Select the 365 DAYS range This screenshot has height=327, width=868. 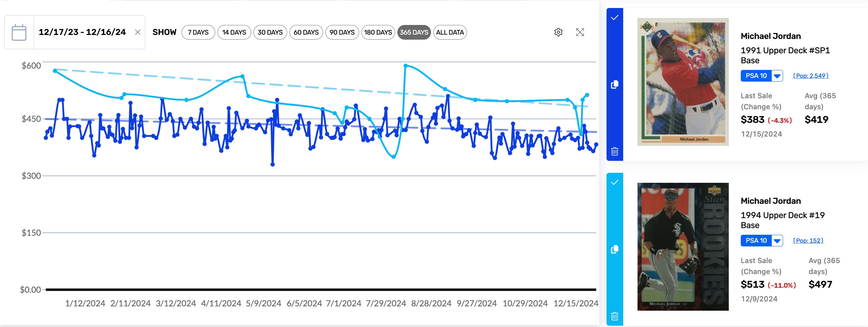coord(414,32)
